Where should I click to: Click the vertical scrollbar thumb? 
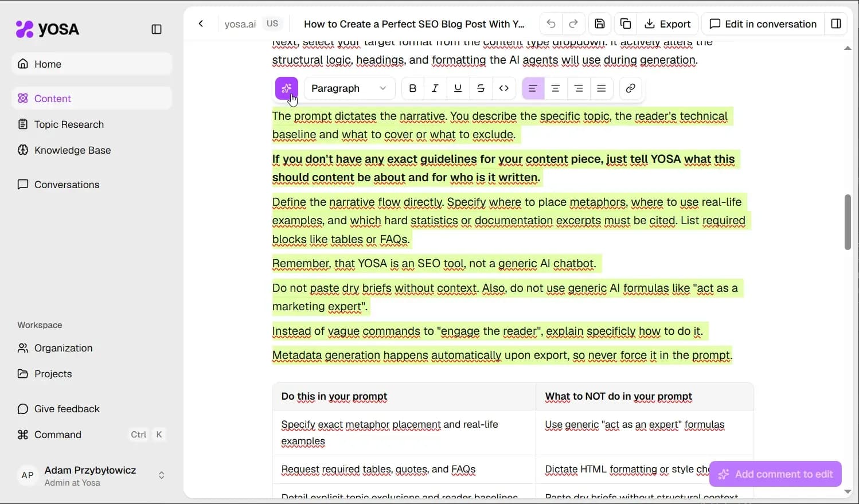(848, 222)
